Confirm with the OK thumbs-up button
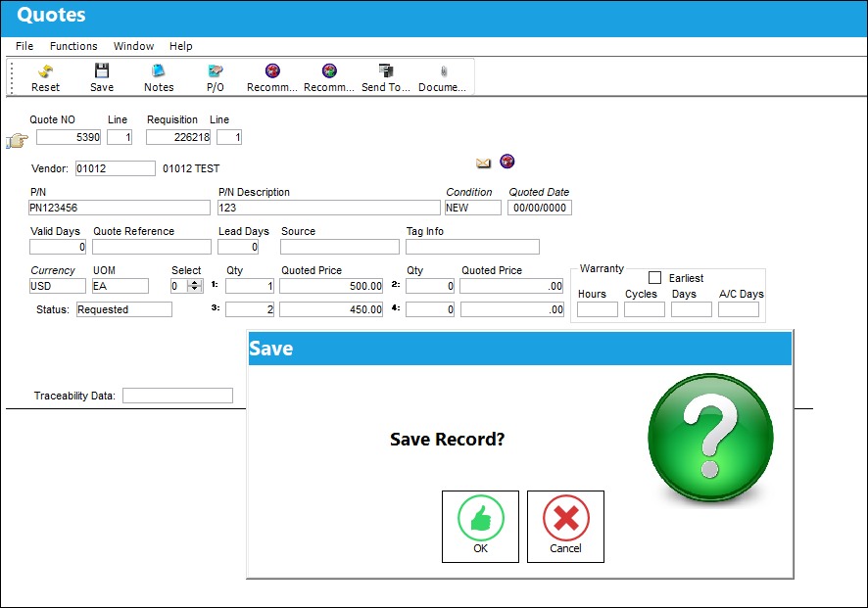Viewport: 868px width, 608px height. [480, 526]
